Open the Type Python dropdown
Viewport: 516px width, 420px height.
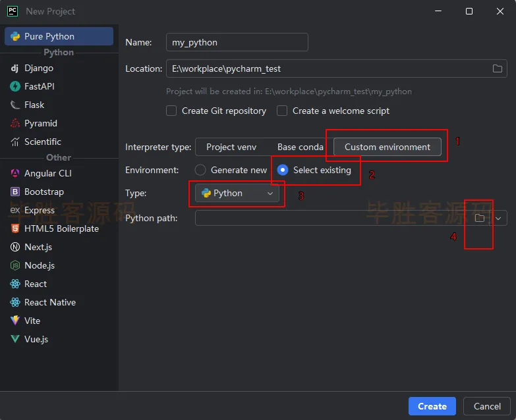[237, 193]
